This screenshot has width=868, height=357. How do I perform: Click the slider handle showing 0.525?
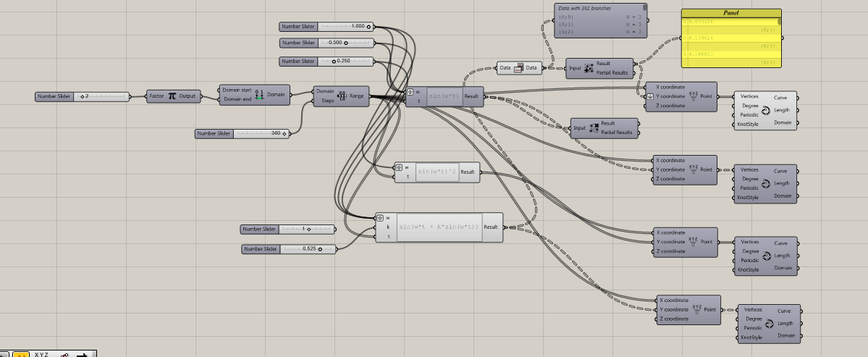(319, 249)
